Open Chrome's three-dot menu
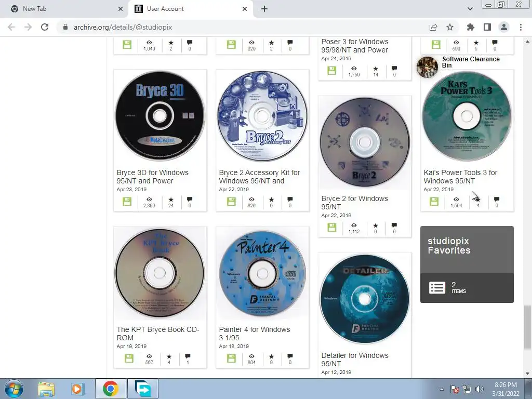This screenshot has height=399, width=532. coord(521,27)
